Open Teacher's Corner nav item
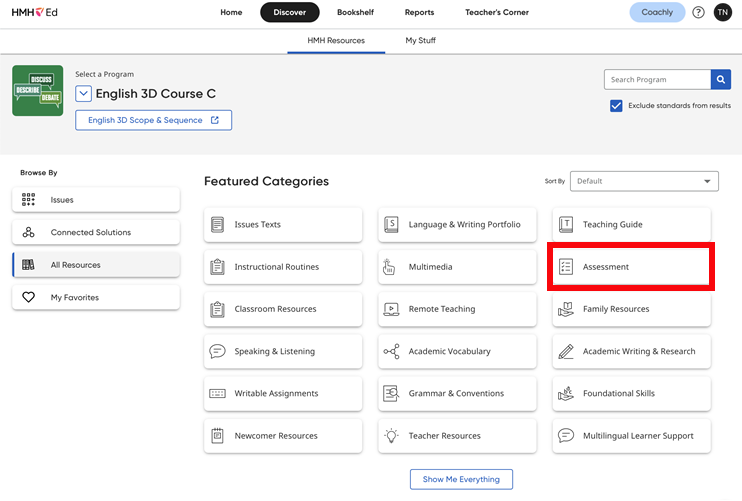 (x=497, y=12)
